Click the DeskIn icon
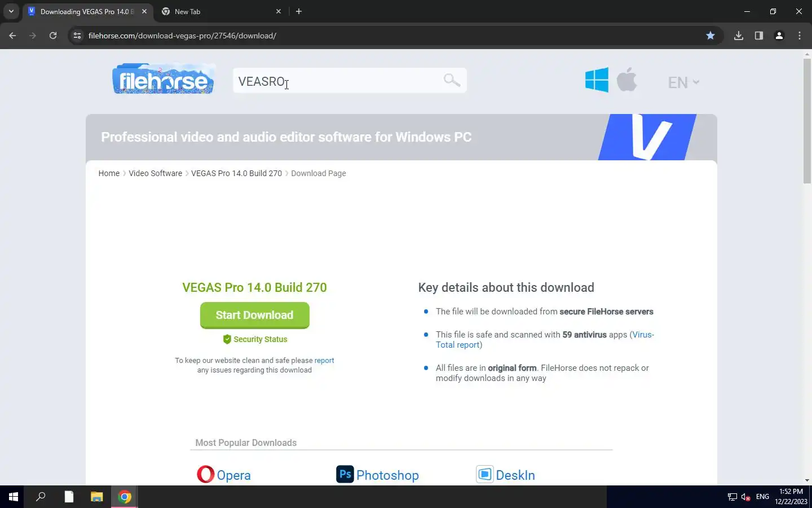The image size is (812, 508). [x=485, y=474]
